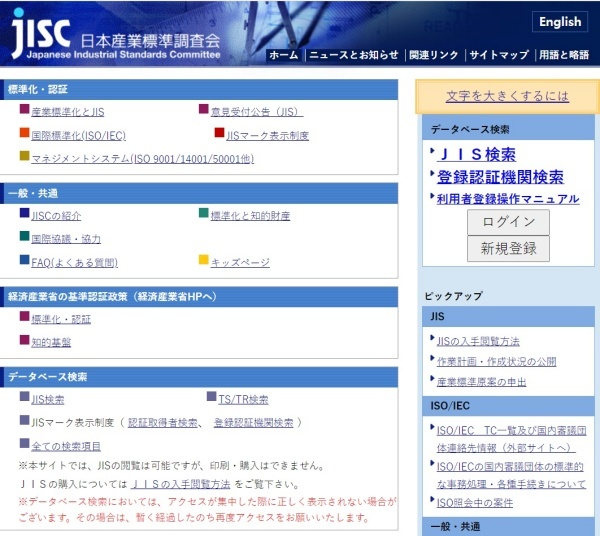
Task: Click the 新規登録 button
Action: point(508,249)
